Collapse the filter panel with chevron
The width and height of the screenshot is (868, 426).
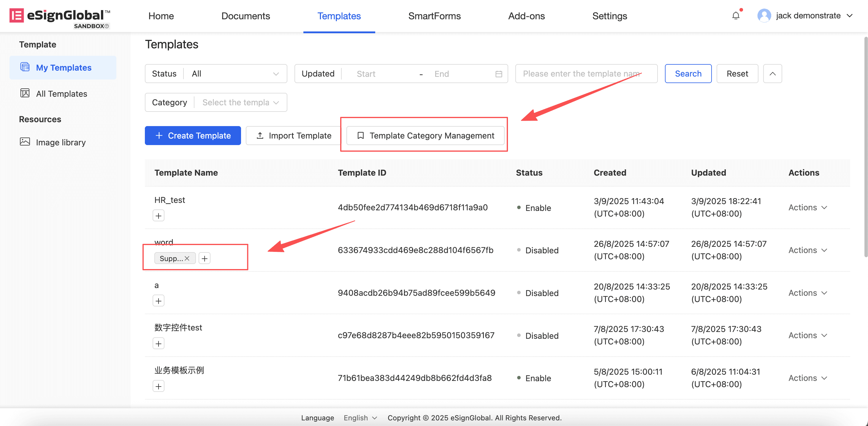772,74
